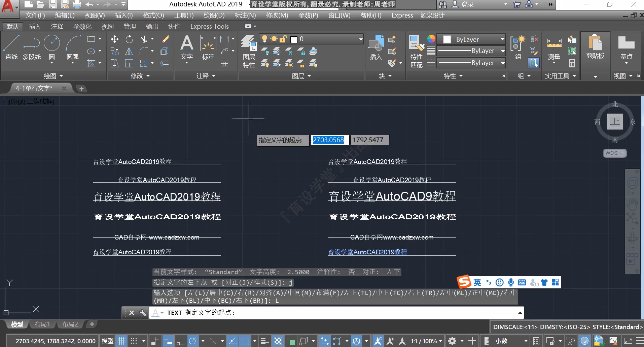Select the Line (直线) drawing tool
The width and height of the screenshot is (644, 347).
11,47
